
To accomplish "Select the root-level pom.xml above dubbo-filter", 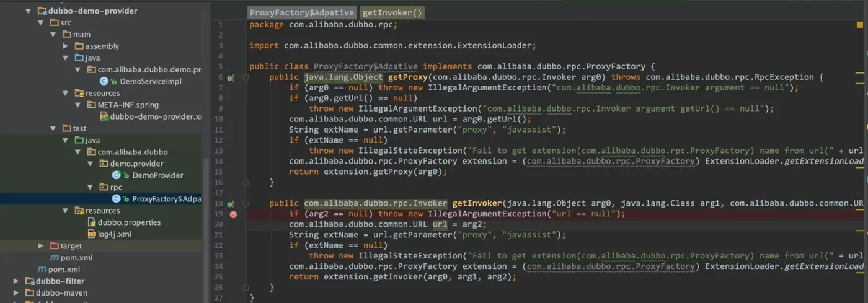I will pyautogui.click(x=64, y=270).
